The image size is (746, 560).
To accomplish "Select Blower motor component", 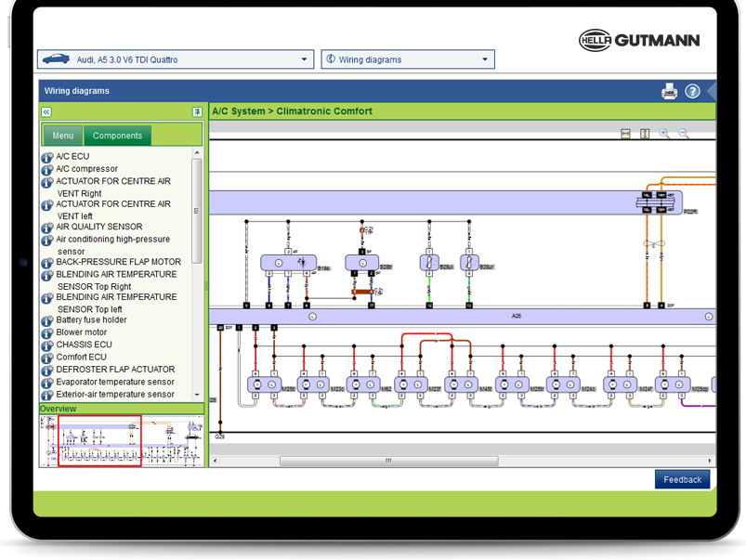I will pyautogui.click(x=82, y=332).
